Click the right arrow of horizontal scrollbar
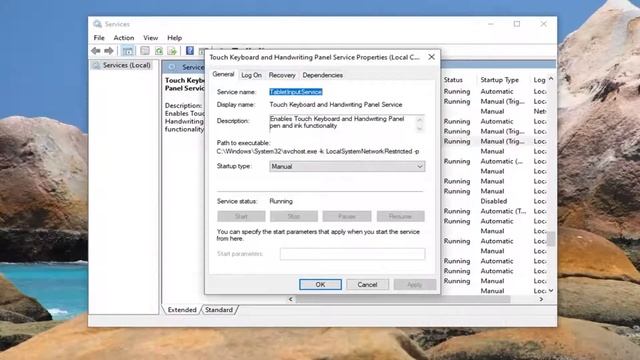Image resolution: width=640 pixels, height=360 pixels. [541, 299]
